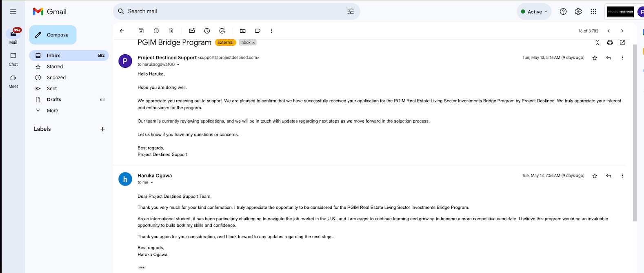
Task: Go to the Drafts folder
Action: [54, 100]
